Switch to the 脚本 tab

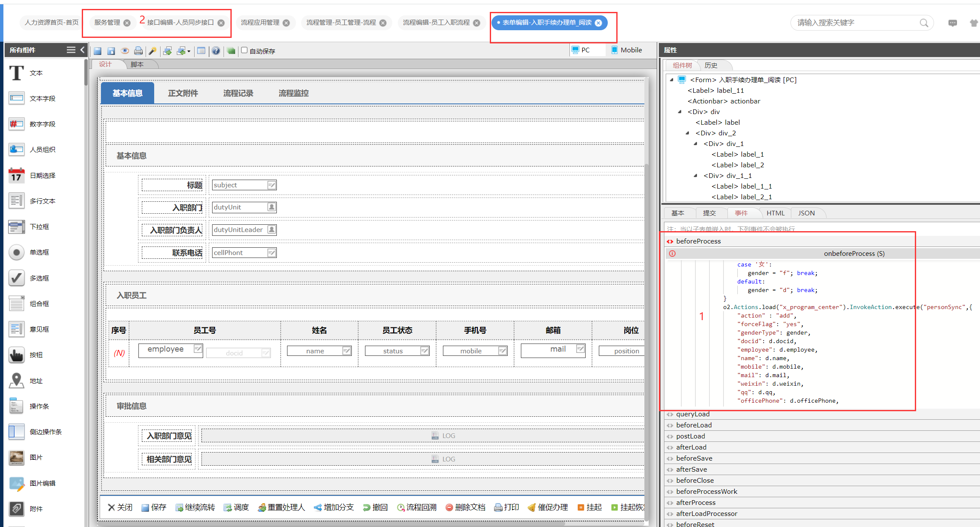click(x=137, y=64)
